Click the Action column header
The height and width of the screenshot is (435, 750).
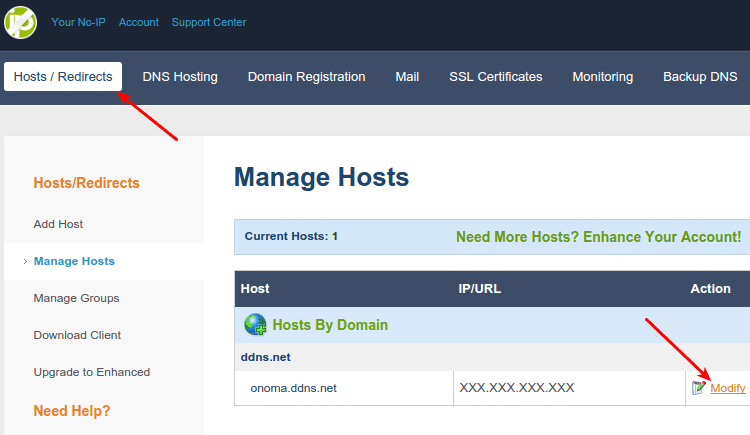pos(710,289)
